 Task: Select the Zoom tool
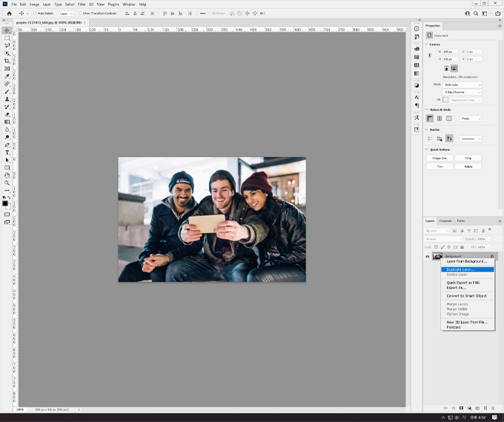tap(7, 183)
